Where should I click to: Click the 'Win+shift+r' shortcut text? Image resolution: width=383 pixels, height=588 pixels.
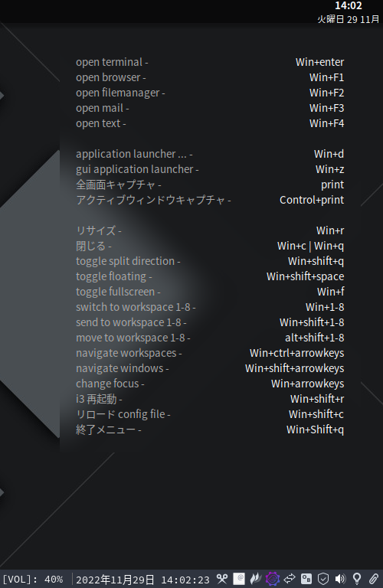click(x=317, y=399)
